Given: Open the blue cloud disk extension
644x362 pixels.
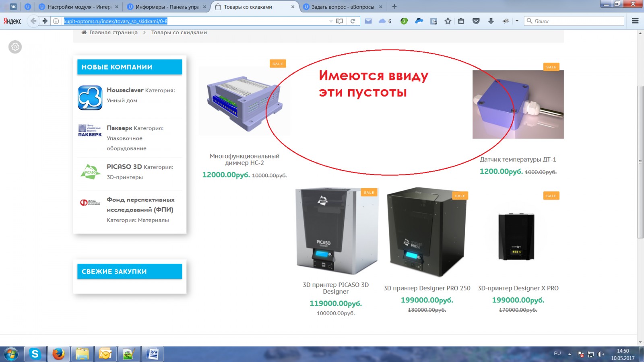Looking at the screenshot, I should pos(419,21).
